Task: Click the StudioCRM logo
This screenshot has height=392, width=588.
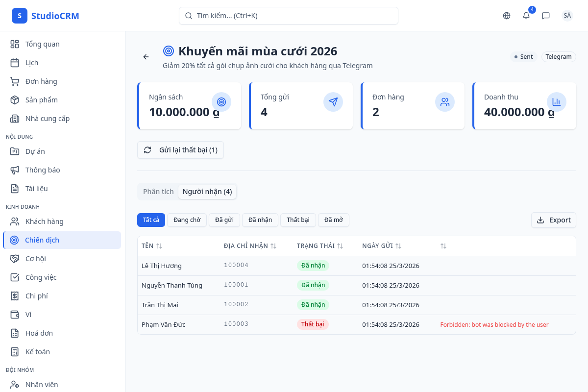Action: click(x=46, y=16)
